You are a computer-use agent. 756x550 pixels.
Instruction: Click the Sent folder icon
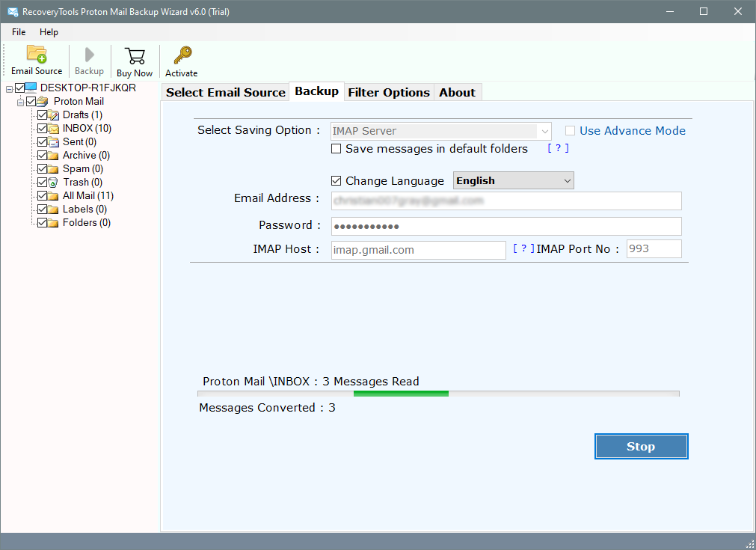(x=54, y=142)
